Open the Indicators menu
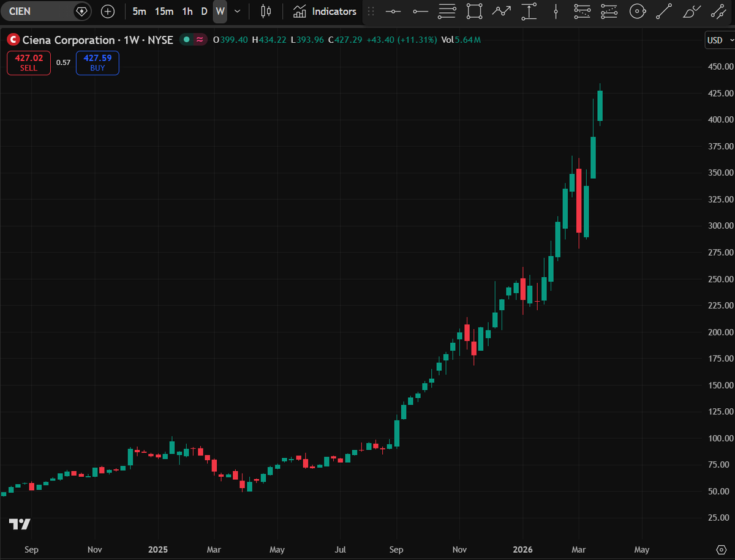This screenshot has height=560, width=735. coord(325,11)
